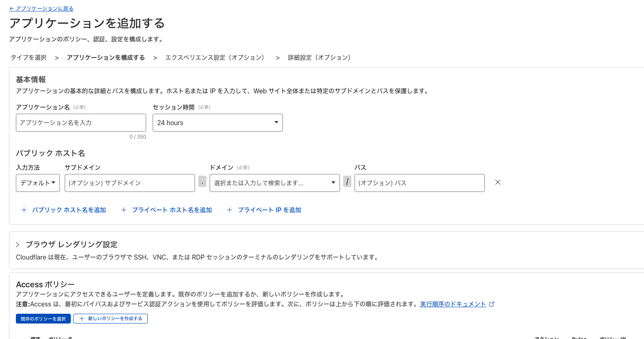Open the 入力方法 デフォルト dropdown
This screenshot has width=644, height=339.
[38, 183]
